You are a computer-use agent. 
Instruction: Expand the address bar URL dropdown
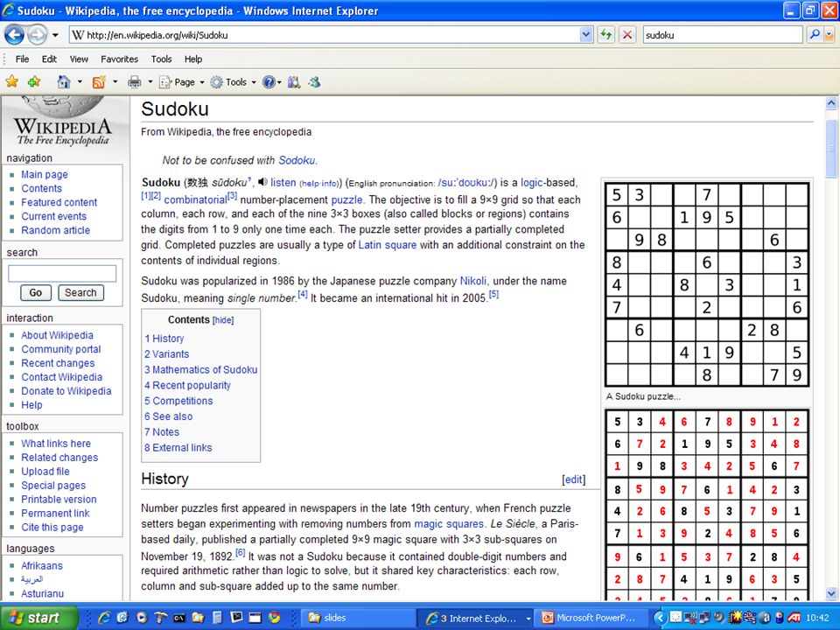[586, 35]
